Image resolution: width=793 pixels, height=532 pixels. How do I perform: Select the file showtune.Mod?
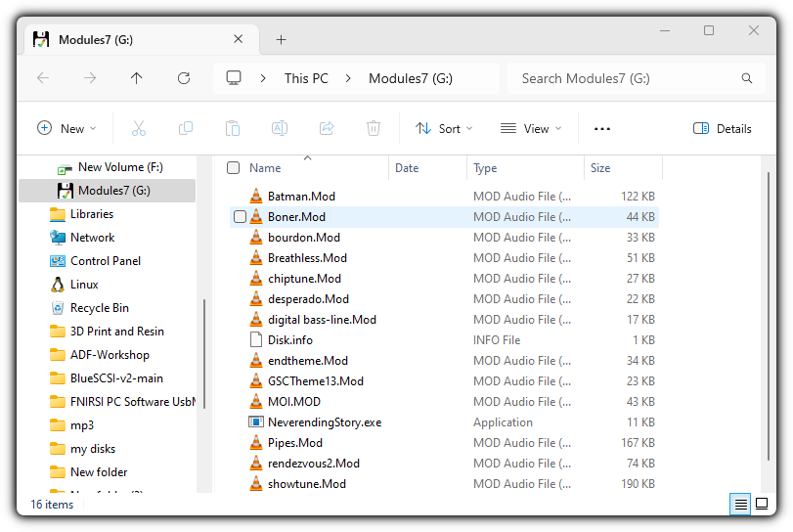[444, 483]
